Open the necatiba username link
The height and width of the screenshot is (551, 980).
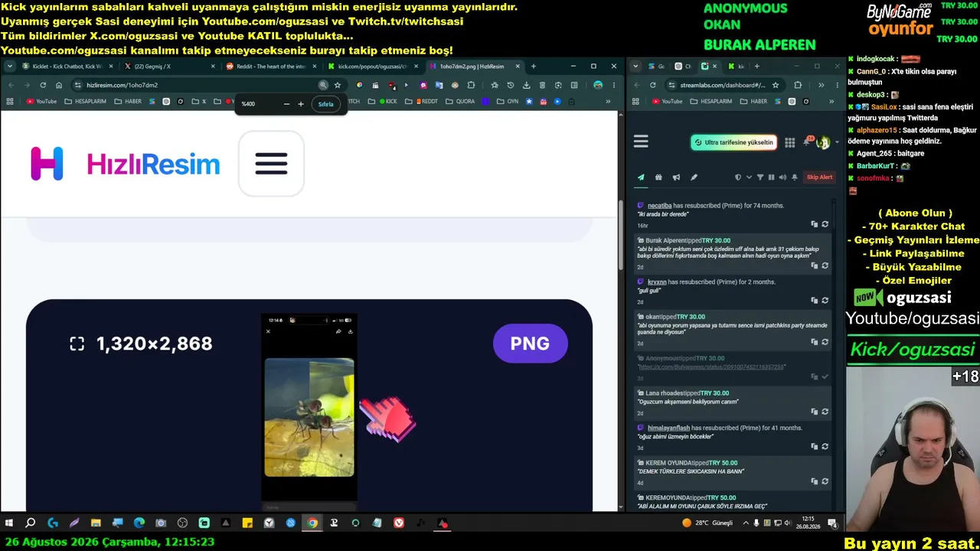click(x=659, y=206)
